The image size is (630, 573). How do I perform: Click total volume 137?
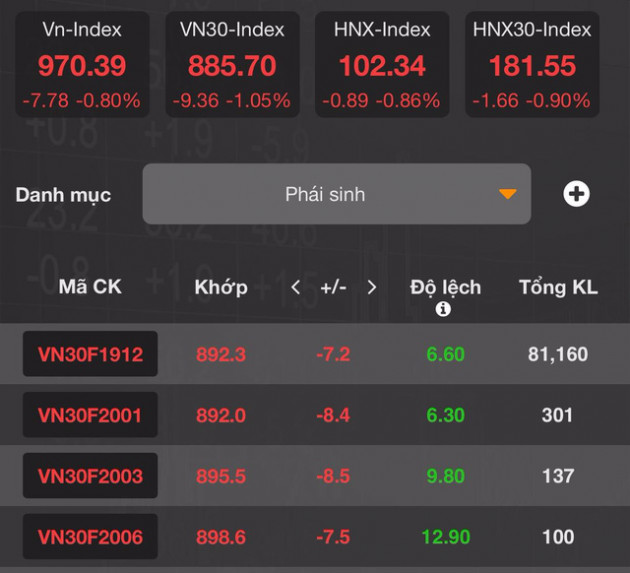point(558,476)
